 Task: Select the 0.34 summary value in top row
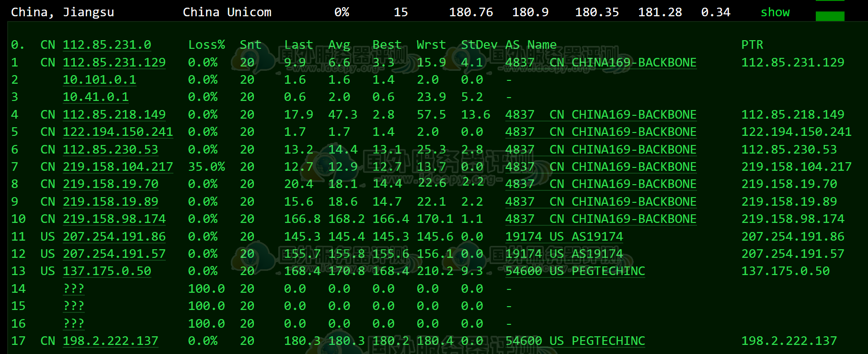point(716,12)
